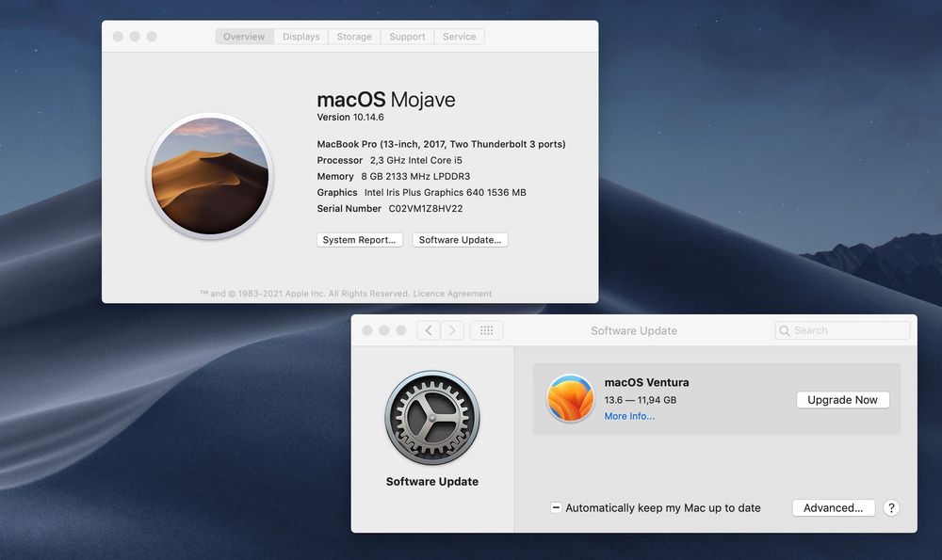The image size is (942, 560).
Task: Minimize the Software Update window
Action: [x=384, y=330]
